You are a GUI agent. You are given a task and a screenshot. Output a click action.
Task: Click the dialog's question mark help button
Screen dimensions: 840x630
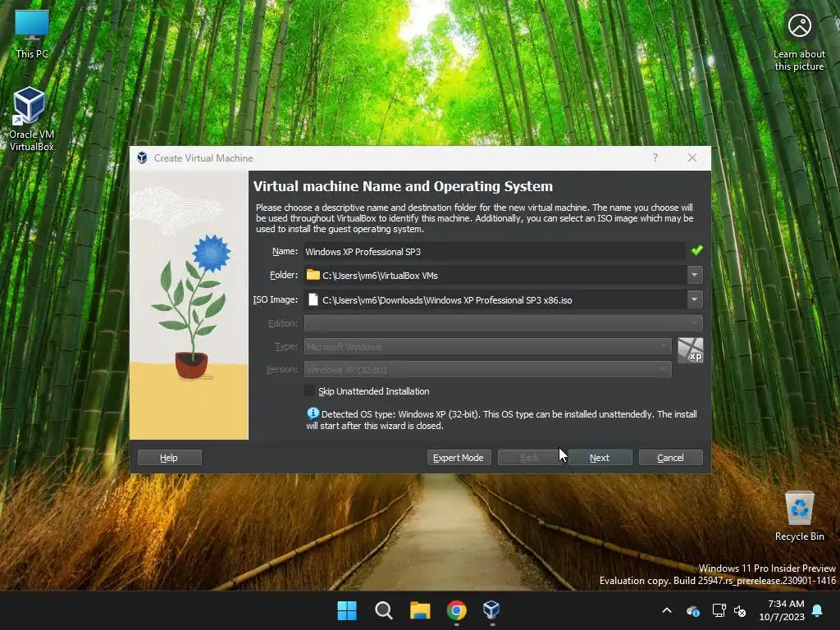(655, 157)
